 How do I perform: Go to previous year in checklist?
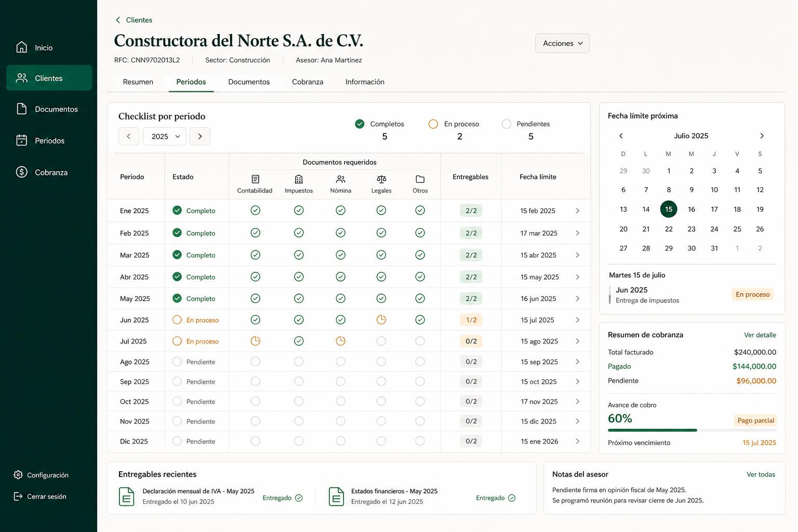[128, 136]
